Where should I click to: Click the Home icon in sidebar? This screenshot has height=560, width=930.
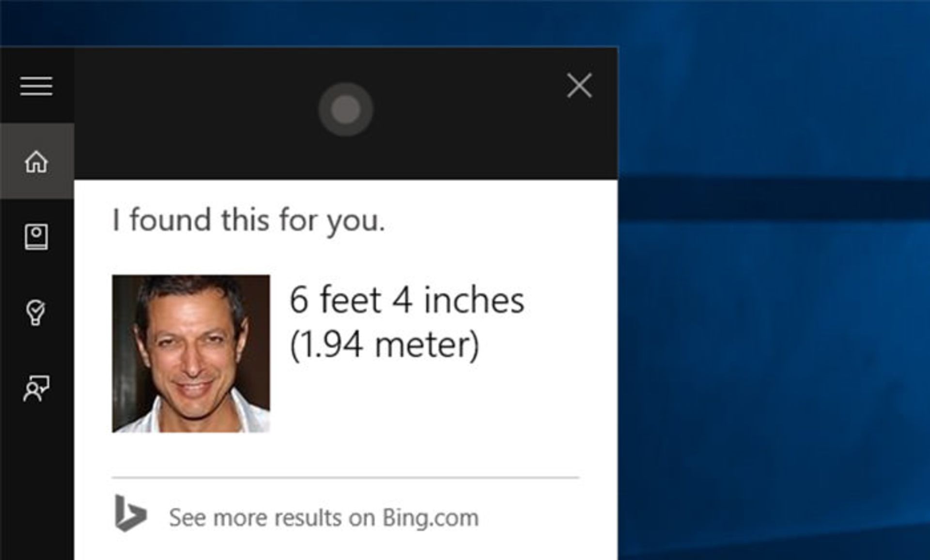tap(35, 161)
